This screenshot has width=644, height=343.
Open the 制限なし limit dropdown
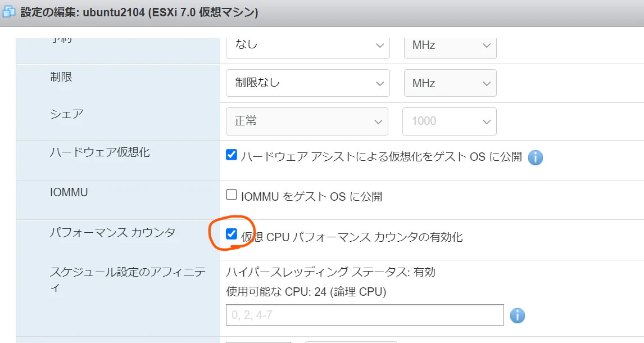[307, 83]
